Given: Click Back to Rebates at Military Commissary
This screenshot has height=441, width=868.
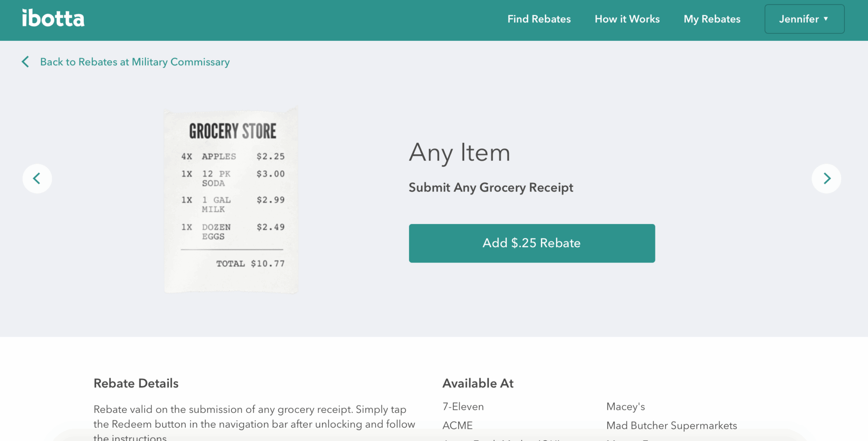Looking at the screenshot, I should point(126,62).
